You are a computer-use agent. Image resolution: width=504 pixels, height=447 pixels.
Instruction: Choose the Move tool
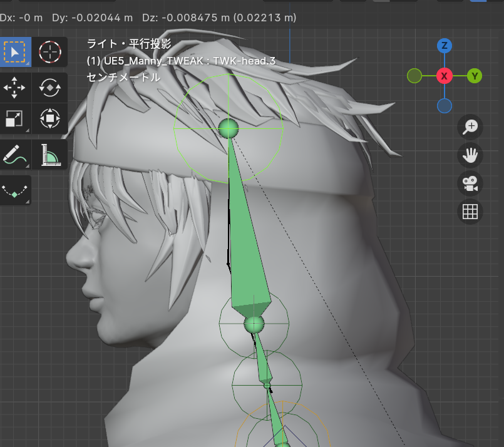point(14,88)
